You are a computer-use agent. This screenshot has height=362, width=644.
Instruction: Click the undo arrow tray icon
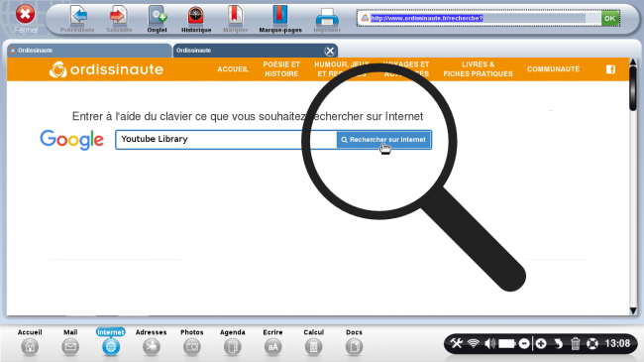pos(558,343)
